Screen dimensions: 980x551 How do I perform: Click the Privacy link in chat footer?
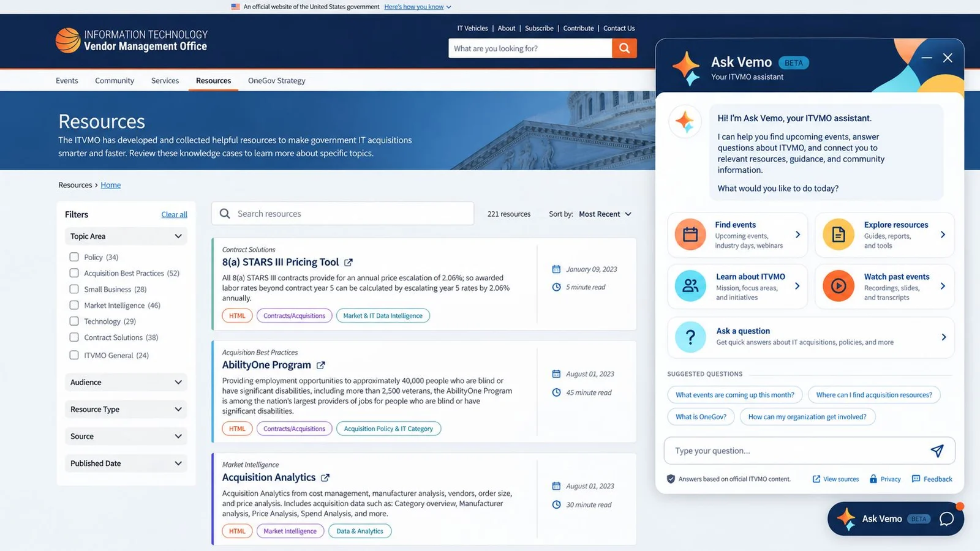885,479
